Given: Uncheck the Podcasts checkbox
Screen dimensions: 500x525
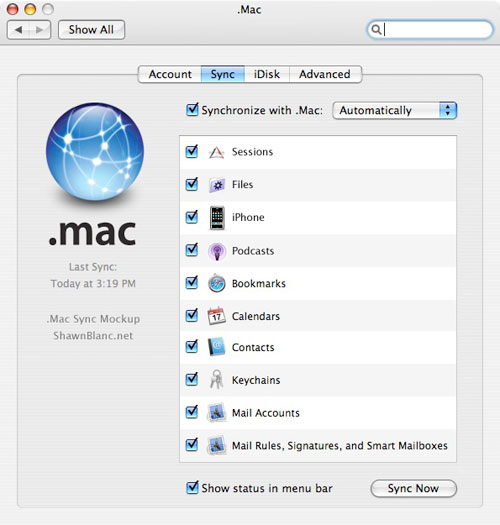Looking at the screenshot, I should [x=192, y=249].
